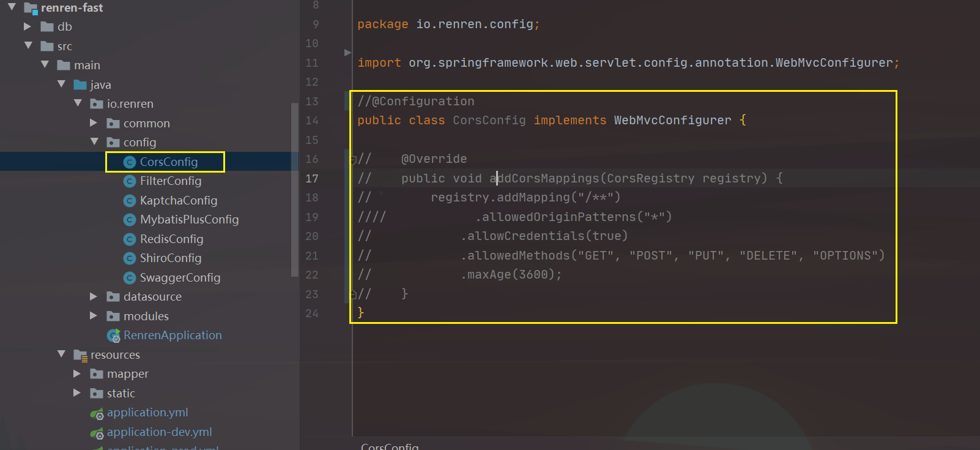Click the SwaggerConfig class icon

129,277
